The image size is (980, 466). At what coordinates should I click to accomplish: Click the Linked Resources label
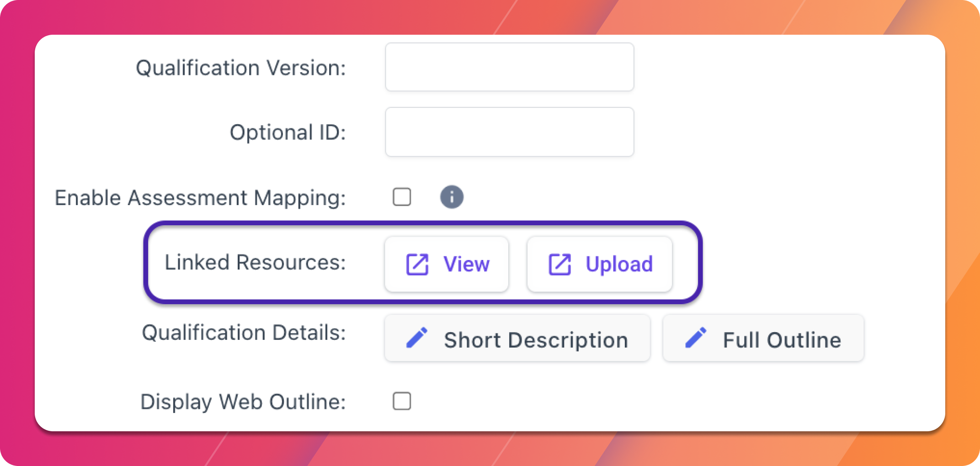[255, 262]
